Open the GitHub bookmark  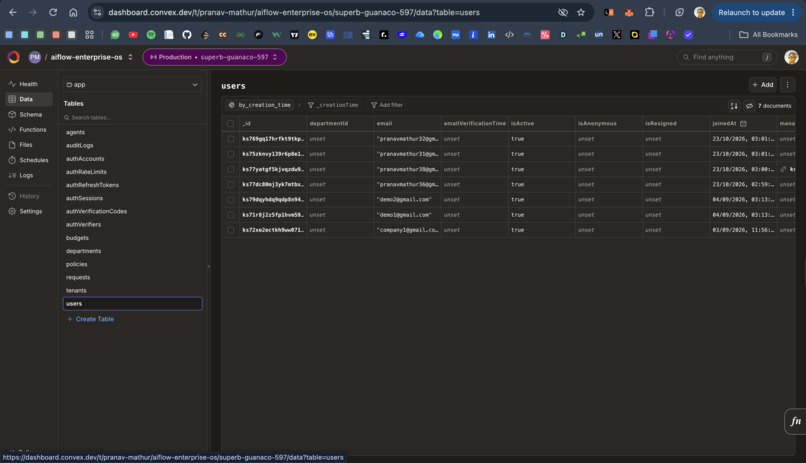pos(187,34)
